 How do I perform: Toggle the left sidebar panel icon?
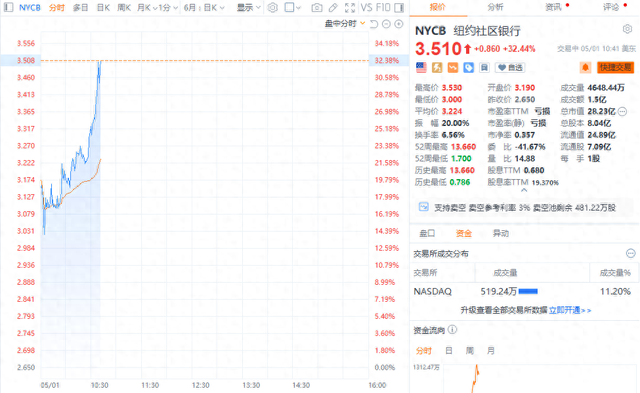pyautogui.click(x=8, y=7)
